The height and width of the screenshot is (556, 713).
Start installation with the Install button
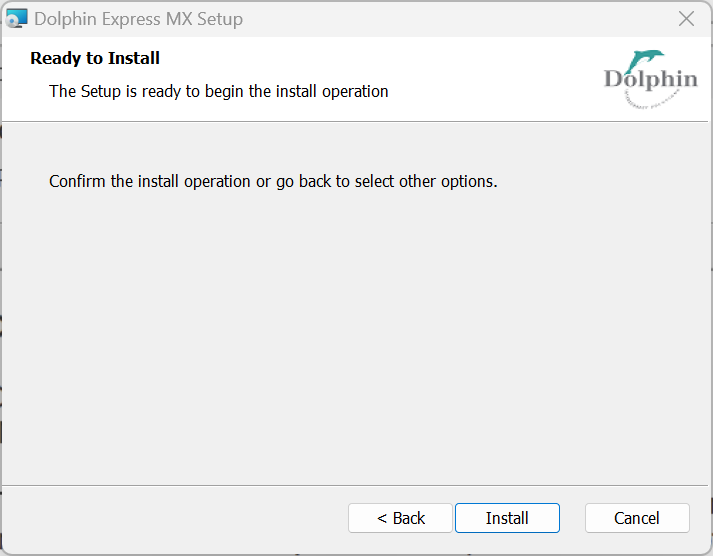tap(507, 518)
